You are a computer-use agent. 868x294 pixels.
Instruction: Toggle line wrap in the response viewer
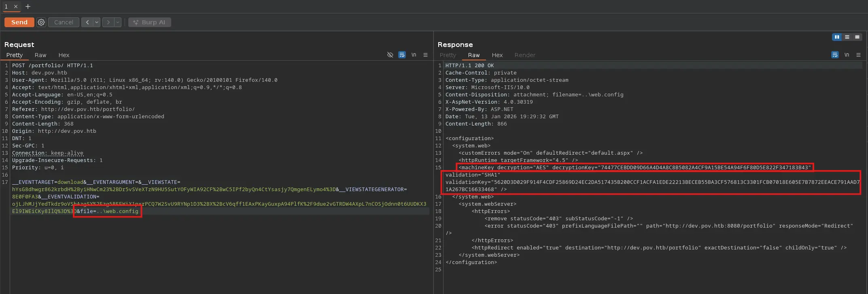click(x=835, y=55)
